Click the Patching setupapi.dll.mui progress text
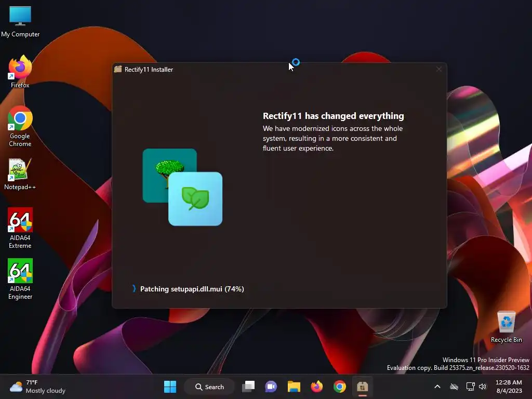Screen dimensions: 532x399 point(192,289)
